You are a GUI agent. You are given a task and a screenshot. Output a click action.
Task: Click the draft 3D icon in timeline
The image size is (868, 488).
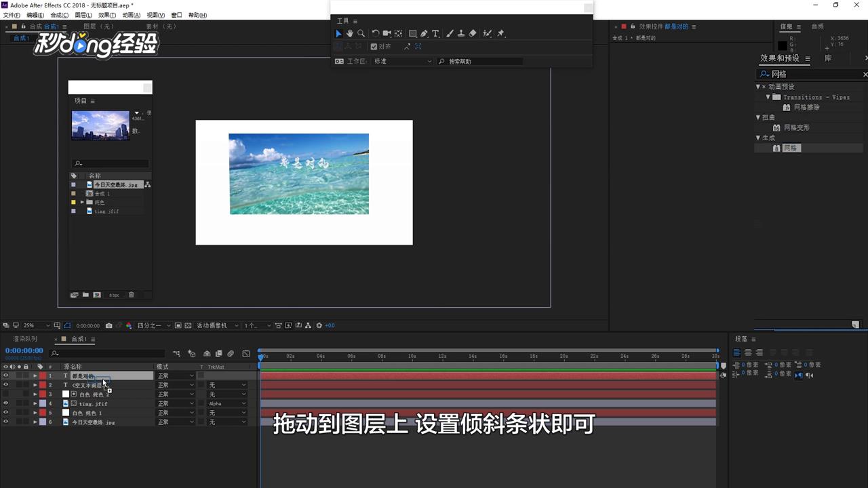[x=191, y=353]
